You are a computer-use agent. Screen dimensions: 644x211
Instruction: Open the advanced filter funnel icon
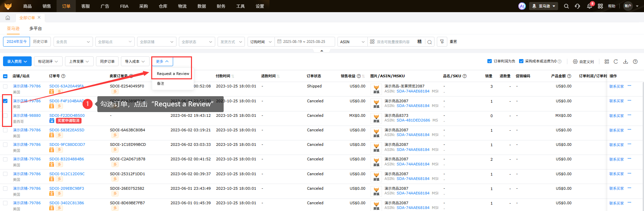[x=442, y=42]
